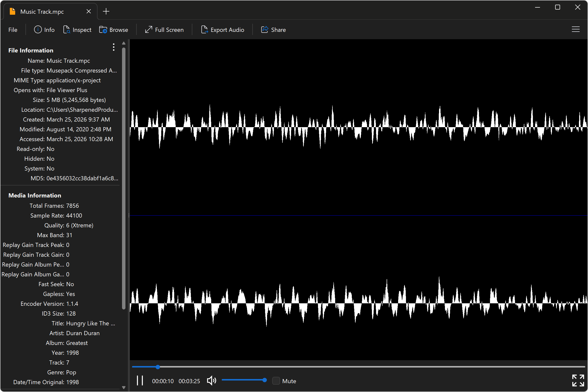The height and width of the screenshot is (392, 588).
Task: Click the Title Hungry Like The value
Action: [90, 323]
